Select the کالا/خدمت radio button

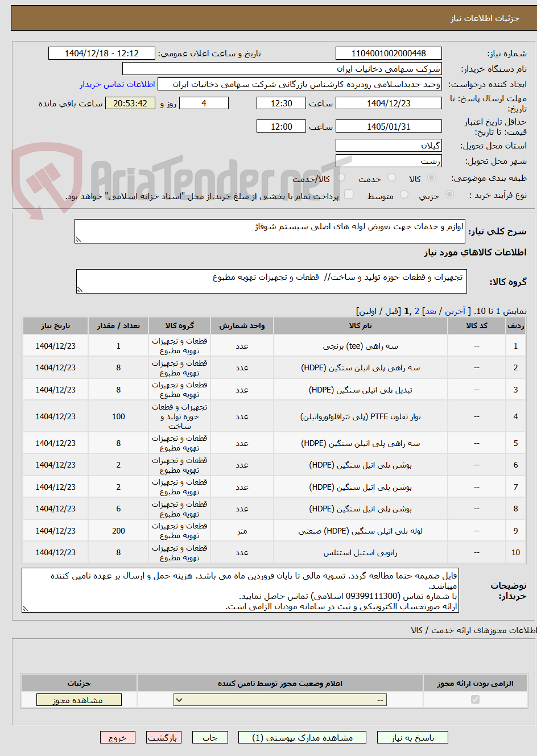click(341, 178)
